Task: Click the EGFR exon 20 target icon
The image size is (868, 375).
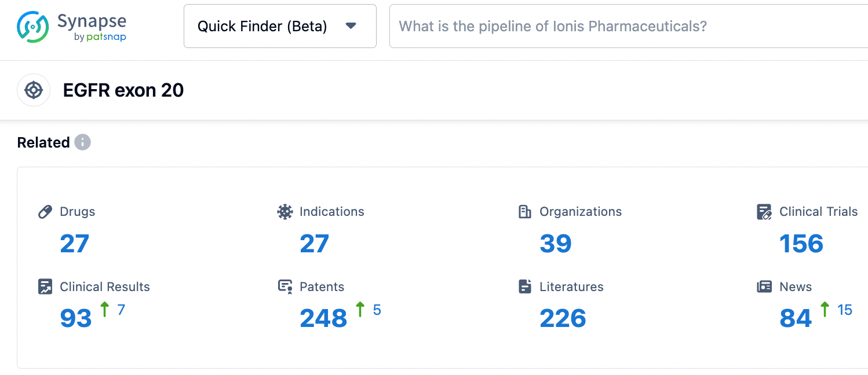Action: tap(34, 90)
